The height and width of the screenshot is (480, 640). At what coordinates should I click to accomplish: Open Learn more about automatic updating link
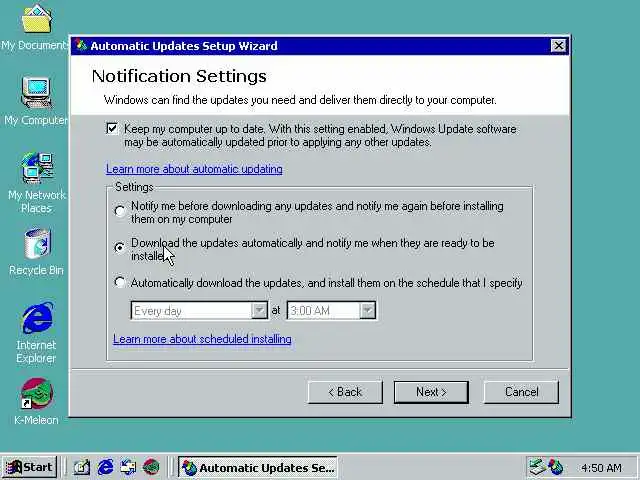194,169
